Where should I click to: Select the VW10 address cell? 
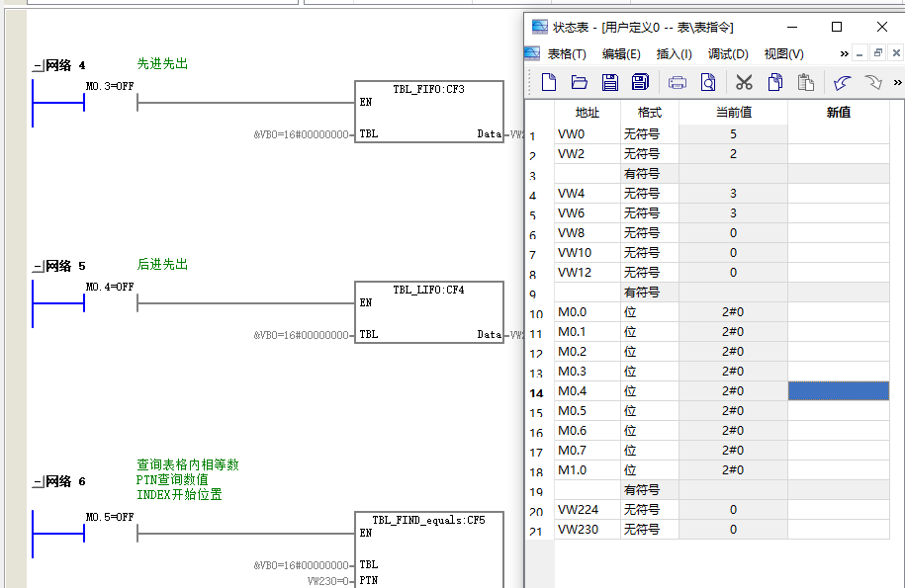588,253
